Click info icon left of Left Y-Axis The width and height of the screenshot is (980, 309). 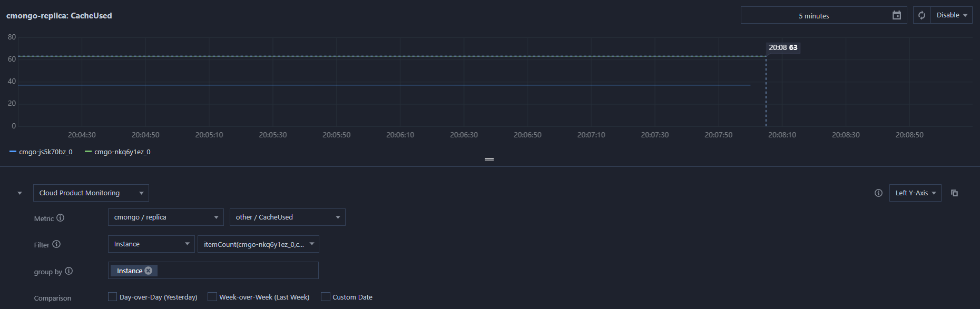[x=878, y=193]
